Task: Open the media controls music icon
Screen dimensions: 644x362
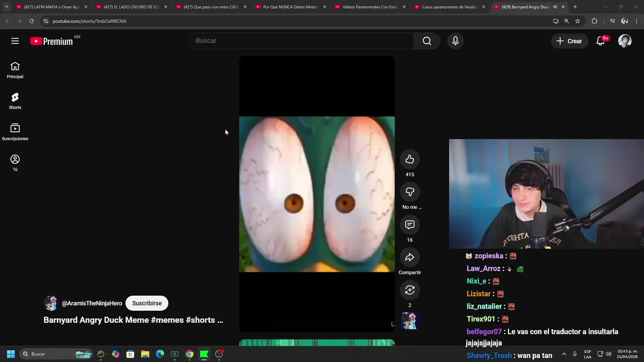Action: pyautogui.click(x=612, y=21)
